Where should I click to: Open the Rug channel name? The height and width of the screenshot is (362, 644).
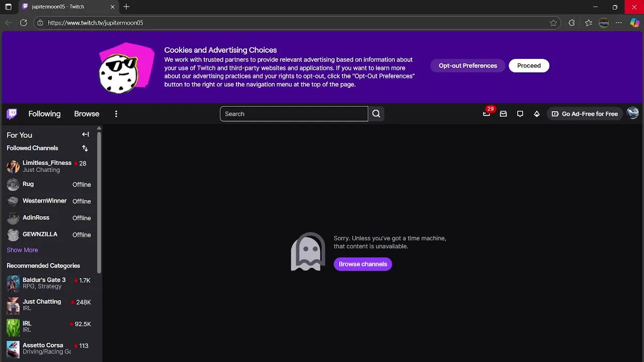(x=28, y=184)
